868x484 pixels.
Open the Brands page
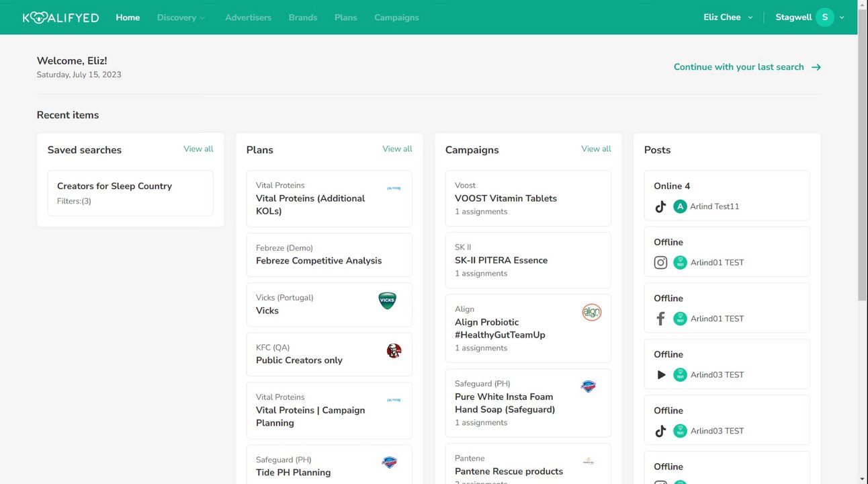(303, 17)
